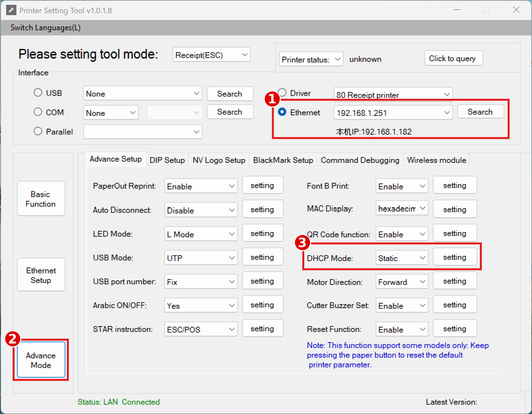Open the PaperOut Reprint dropdown

click(x=201, y=186)
